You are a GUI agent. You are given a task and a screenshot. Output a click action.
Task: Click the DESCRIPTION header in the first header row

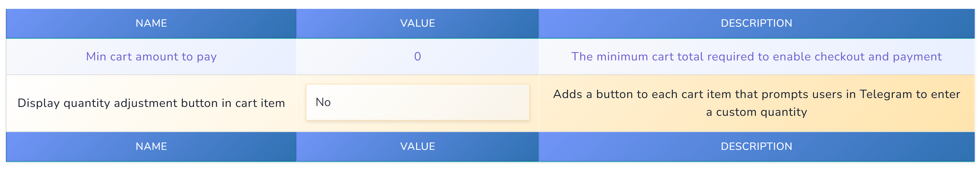(x=756, y=23)
